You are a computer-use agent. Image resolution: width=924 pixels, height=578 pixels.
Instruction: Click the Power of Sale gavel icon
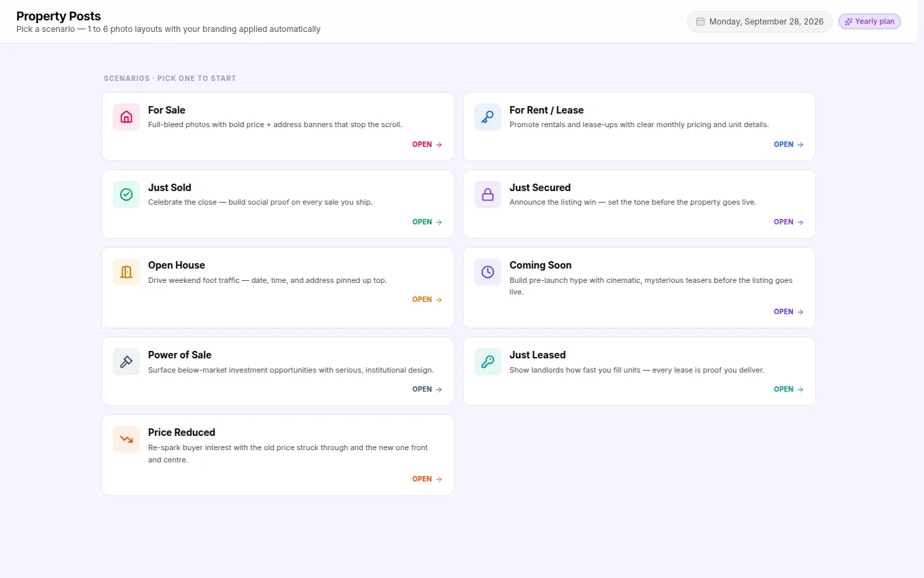click(x=126, y=362)
